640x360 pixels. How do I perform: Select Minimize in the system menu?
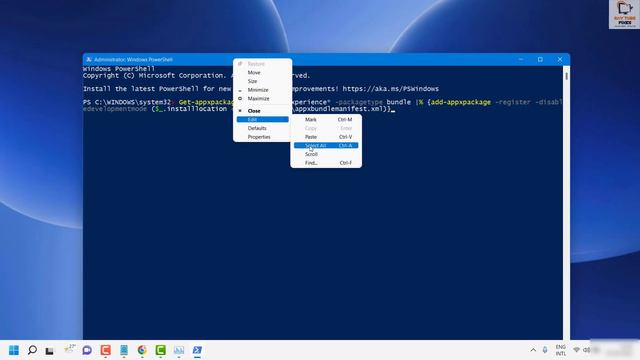coord(262,90)
